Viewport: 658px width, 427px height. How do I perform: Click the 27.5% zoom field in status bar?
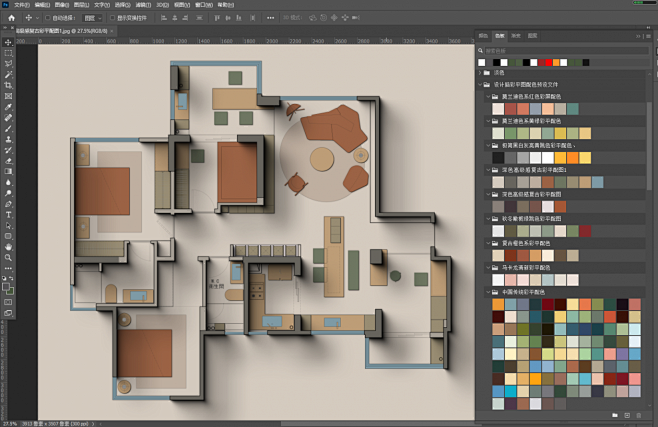point(9,424)
